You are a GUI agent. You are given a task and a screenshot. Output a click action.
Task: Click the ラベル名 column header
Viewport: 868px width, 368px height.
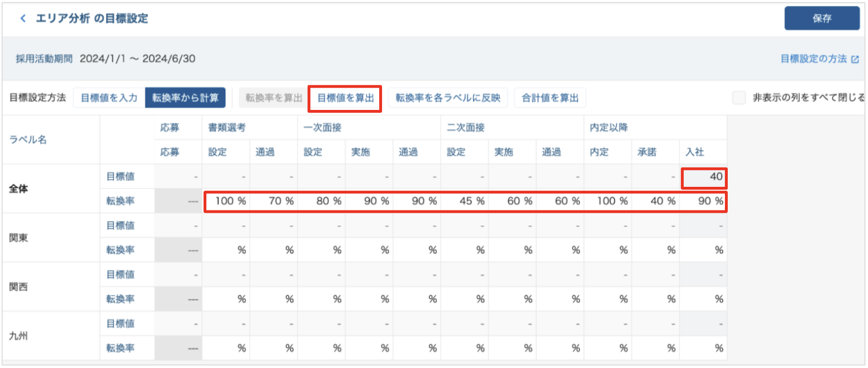28,140
